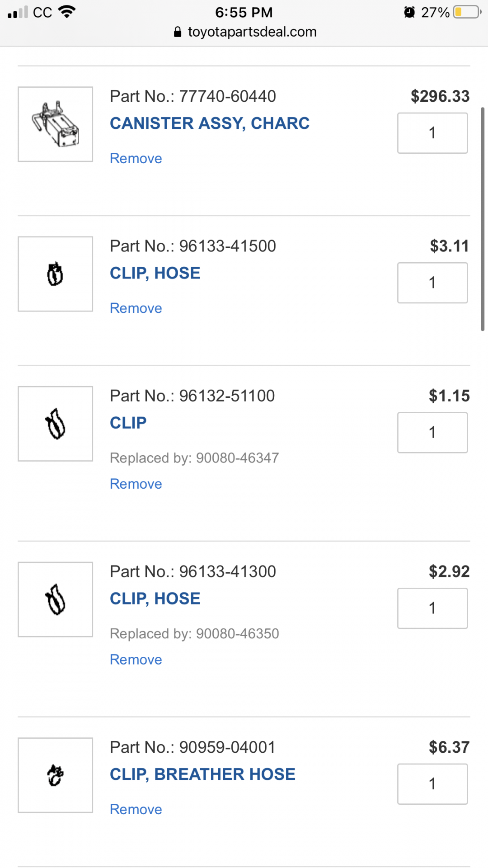Remove part 96133-41500 from cart
Image resolution: width=488 pixels, height=868 pixels.
(136, 308)
